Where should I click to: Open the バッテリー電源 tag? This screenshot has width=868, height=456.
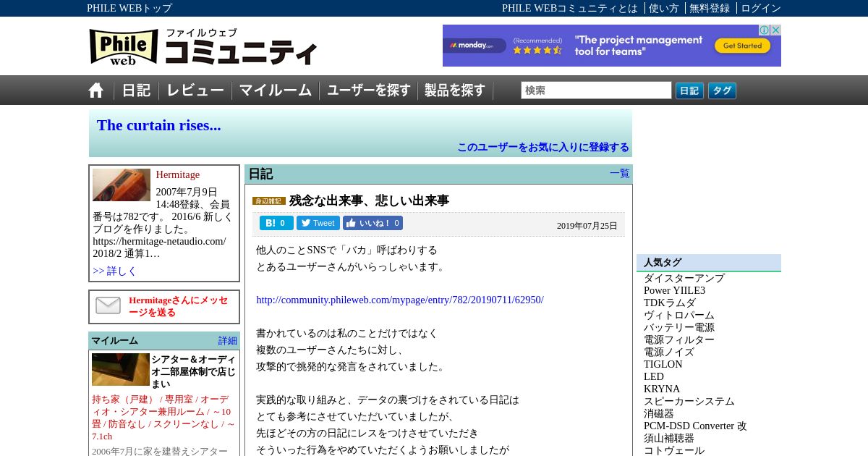click(679, 327)
